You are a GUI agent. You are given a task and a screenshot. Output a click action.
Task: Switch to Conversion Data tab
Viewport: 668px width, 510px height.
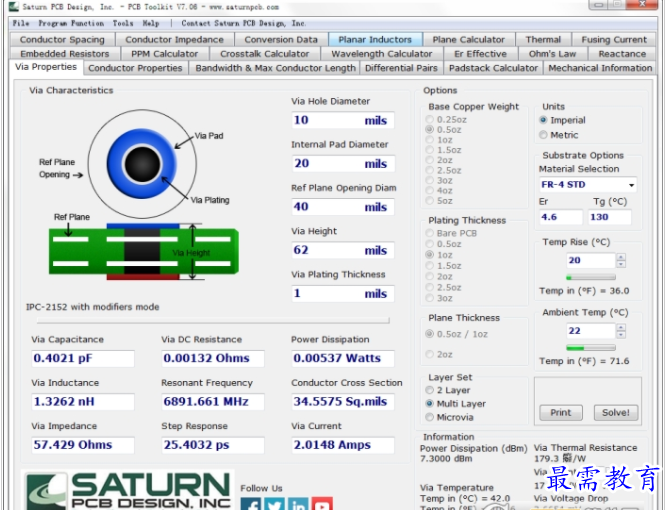281,40
